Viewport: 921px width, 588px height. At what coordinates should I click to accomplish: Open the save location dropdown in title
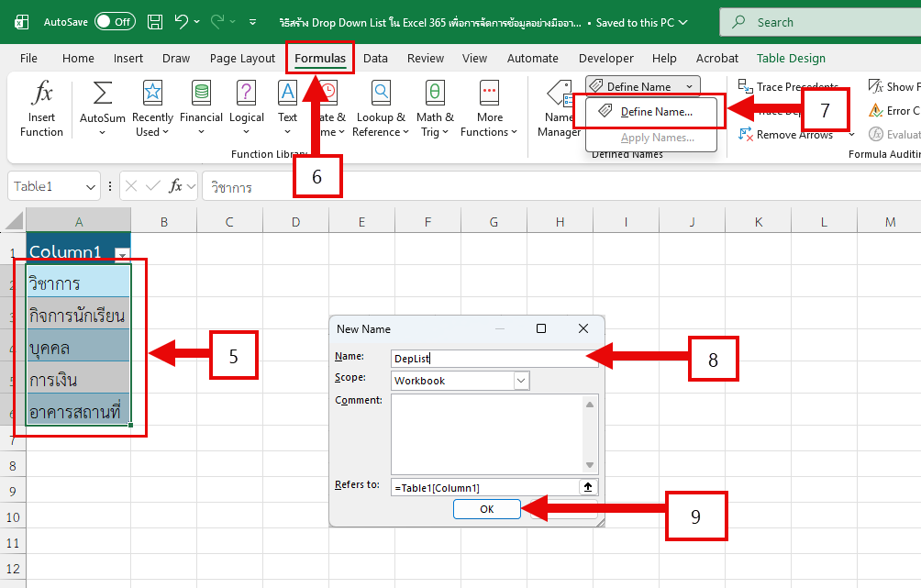point(682,22)
